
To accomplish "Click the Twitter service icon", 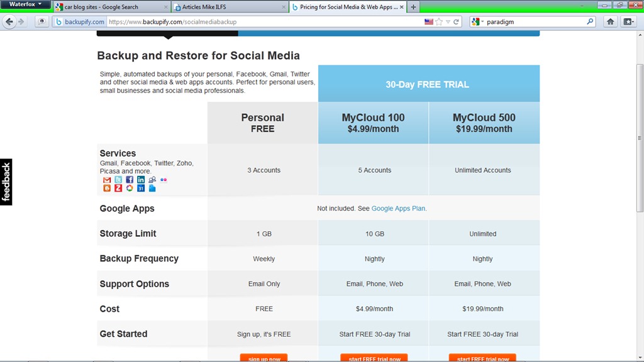I will tap(118, 180).
